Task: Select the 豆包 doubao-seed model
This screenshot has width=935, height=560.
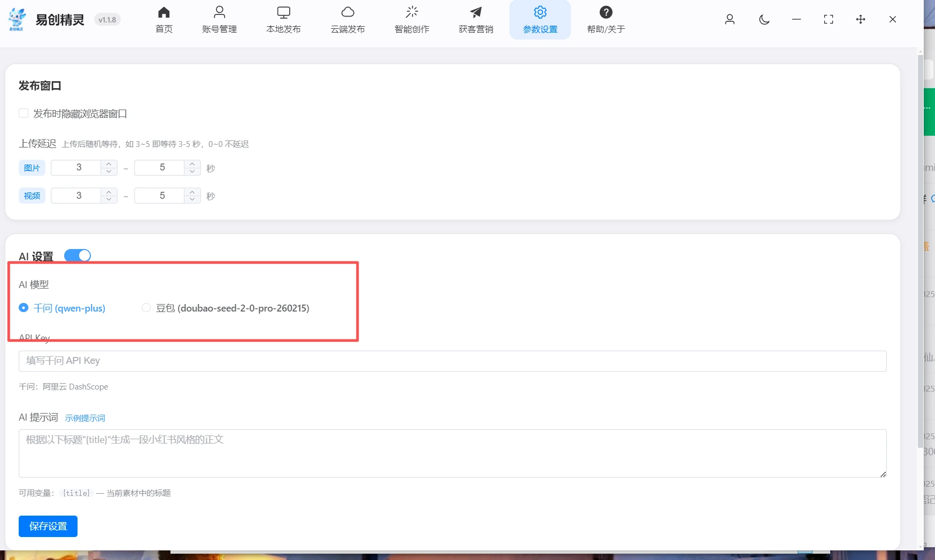Action: (225, 308)
